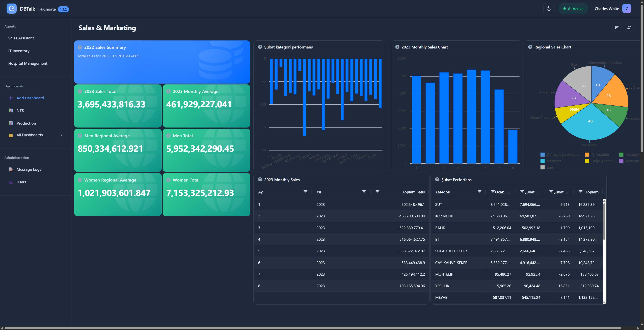Click help icon beside Şubat Perforfans table
This screenshot has width=644, height=330.
pyautogui.click(x=437, y=180)
